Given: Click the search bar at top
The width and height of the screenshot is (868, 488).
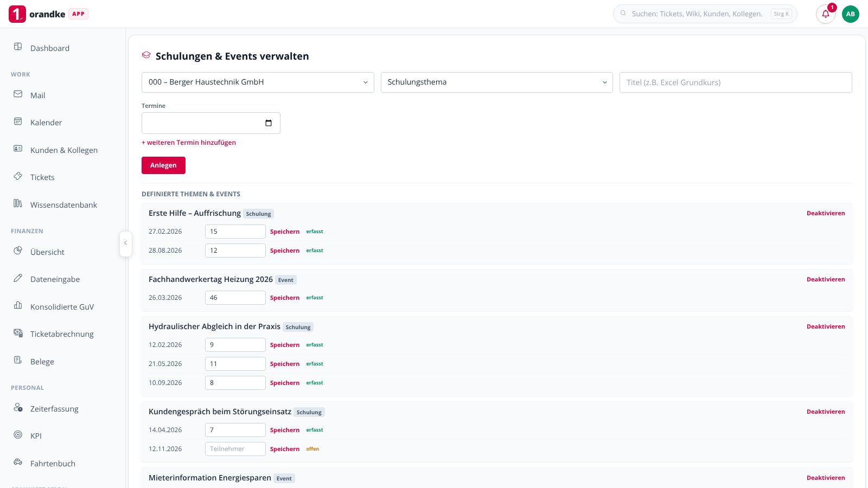Looking at the screenshot, I should pyautogui.click(x=705, y=14).
